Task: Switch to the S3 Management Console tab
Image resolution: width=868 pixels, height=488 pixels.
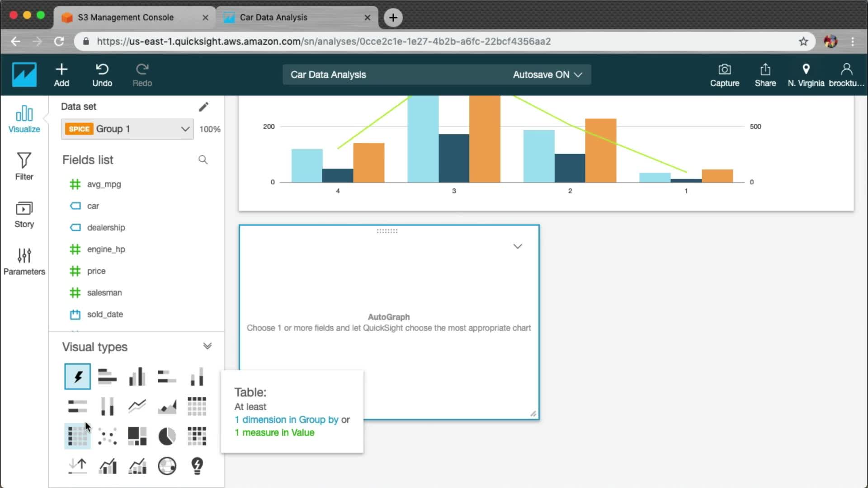Action: click(126, 17)
